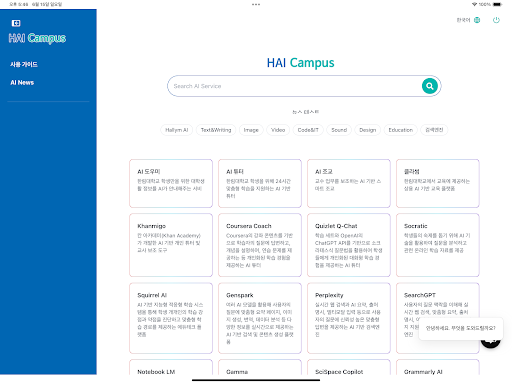The image size is (512, 384).
Task: Select the Sound category chip
Action: (x=339, y=130)
